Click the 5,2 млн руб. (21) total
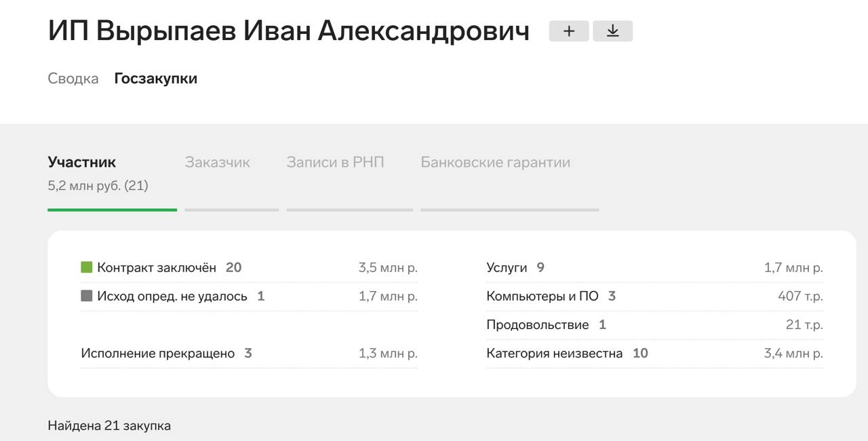868x441 pixels. 98,185
